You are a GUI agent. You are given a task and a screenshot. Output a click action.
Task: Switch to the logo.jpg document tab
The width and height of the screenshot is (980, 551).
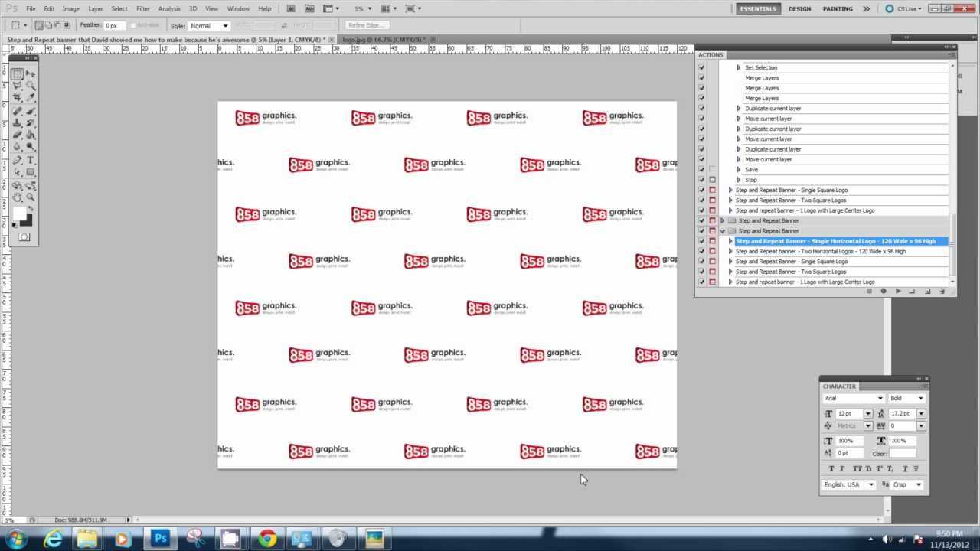(385, 39)
